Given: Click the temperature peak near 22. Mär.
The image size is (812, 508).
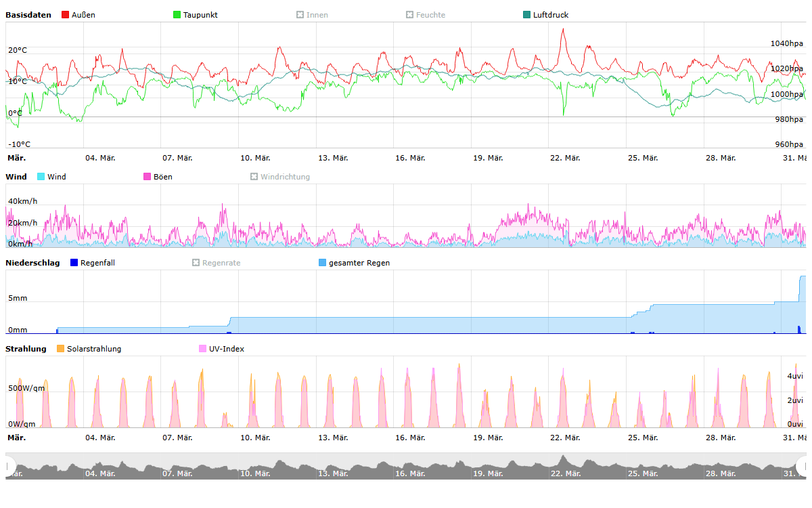Looking at the screenshot, I should point(563,30).
